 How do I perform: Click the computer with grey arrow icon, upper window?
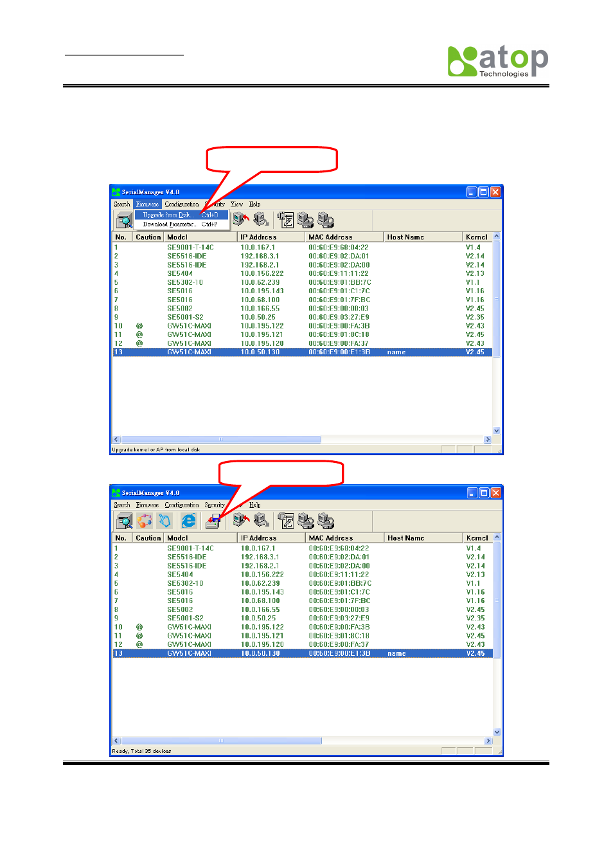[261, 220]
